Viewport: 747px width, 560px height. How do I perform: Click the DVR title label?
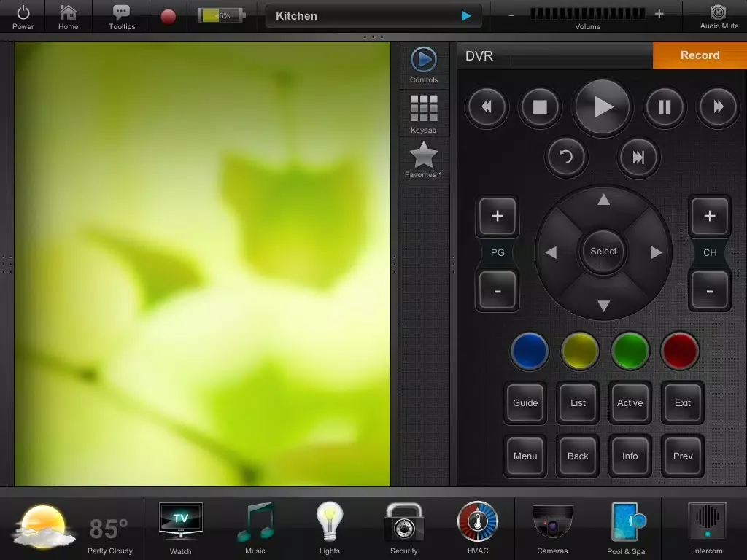[x=479, y=56]
